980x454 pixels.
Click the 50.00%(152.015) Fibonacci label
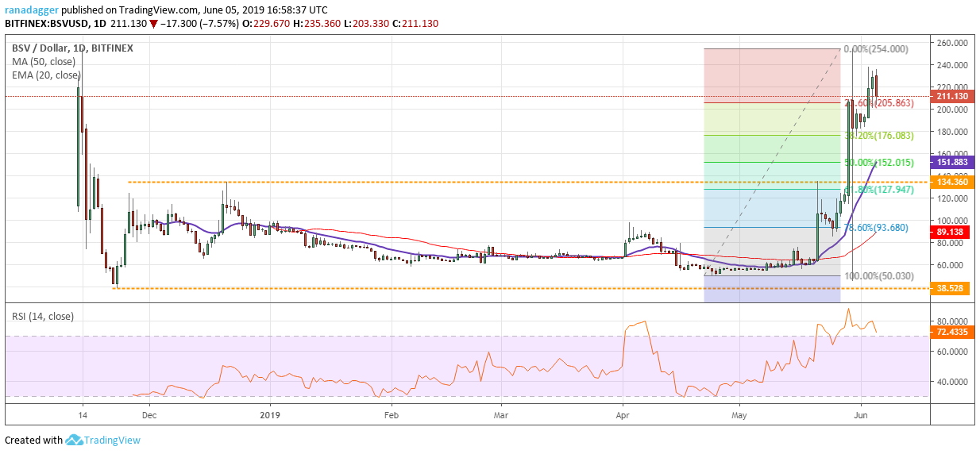(879, 163)
